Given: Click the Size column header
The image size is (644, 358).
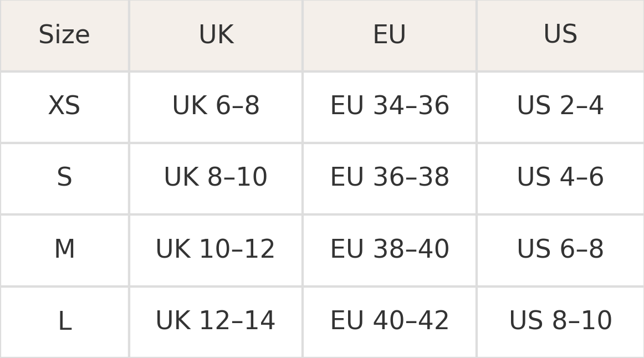Looking at the screenshot, I should [x=64, y=35].
